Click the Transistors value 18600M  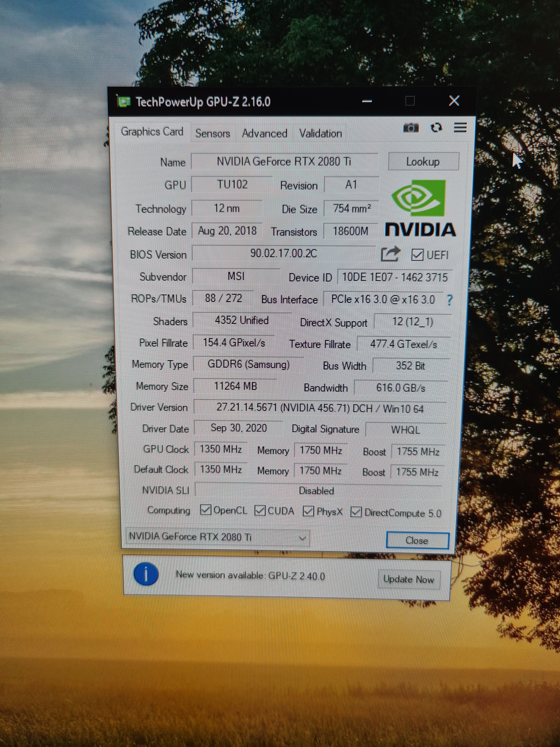click(350, 231)
